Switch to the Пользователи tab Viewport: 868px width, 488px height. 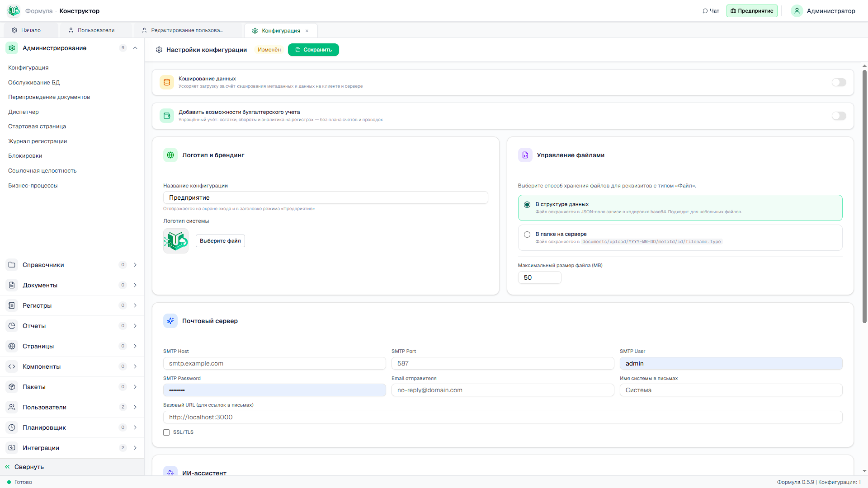coord(96,30)
